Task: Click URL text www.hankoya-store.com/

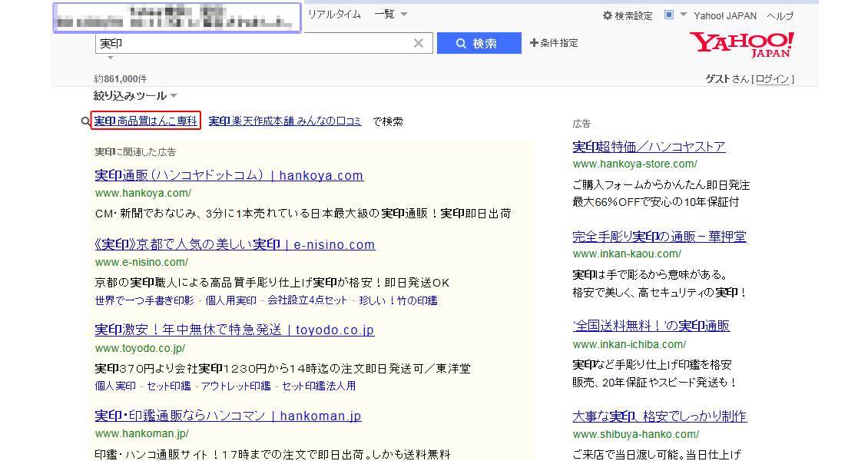Action: [x=635, y=164]
